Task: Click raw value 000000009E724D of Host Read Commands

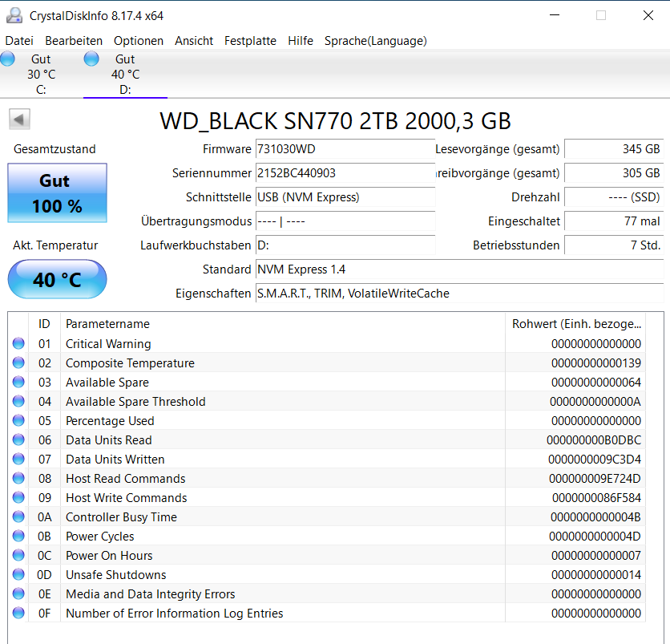Action: [x=595, y=479]
